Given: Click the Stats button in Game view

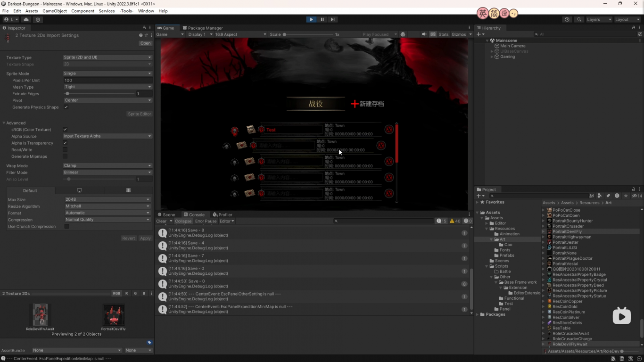Looking at the screenshot, I should 443,34.
